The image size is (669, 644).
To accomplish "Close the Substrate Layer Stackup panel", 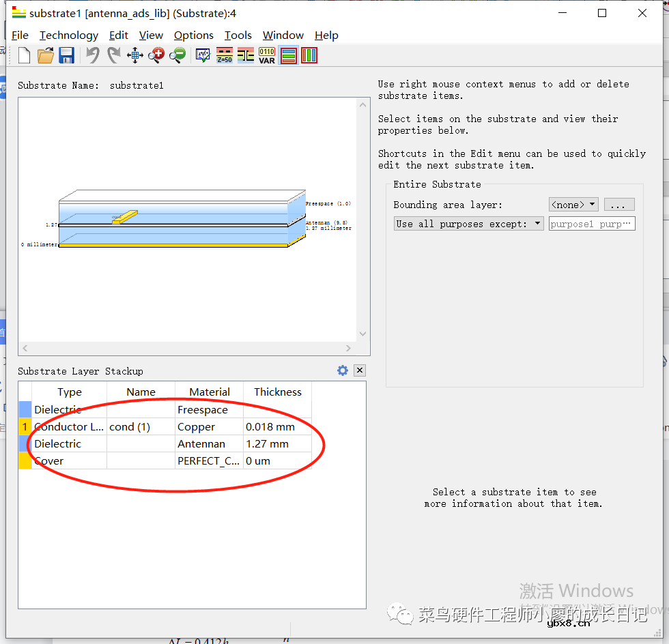I will pos(360,370).
